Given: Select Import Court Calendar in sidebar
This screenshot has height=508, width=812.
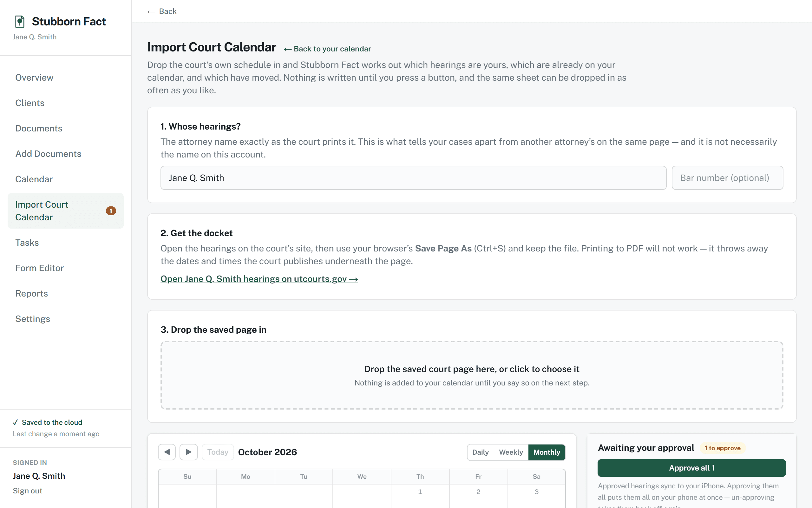Looking at the screenshot, I should coord(65,211).
